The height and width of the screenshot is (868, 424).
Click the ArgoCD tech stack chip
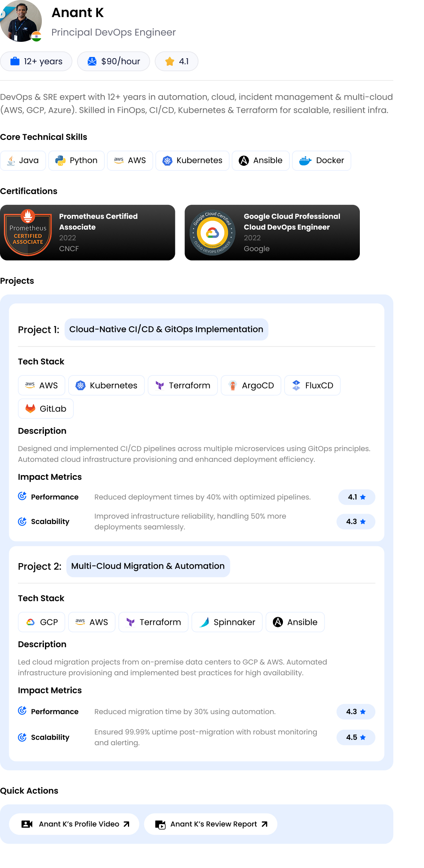coord(251,385)
